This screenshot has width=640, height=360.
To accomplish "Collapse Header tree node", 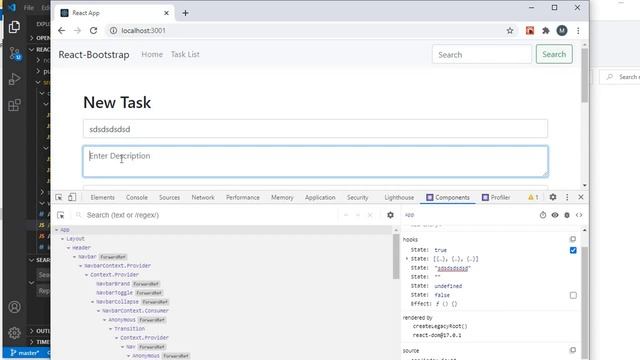I will (69, 248).
